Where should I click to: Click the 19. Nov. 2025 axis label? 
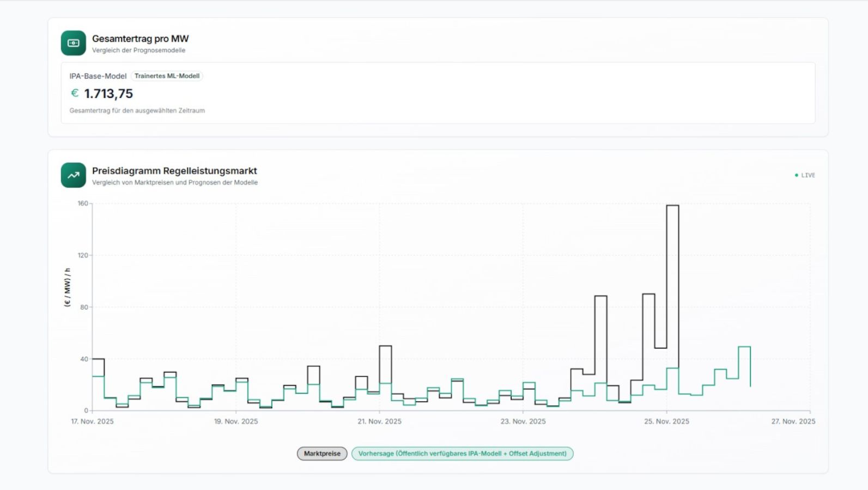coord(236,421)
